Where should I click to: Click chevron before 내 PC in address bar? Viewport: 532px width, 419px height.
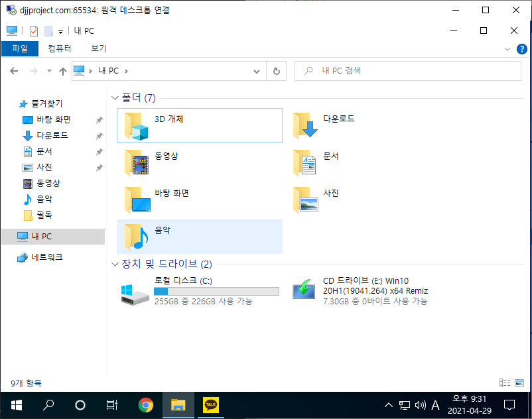90,71
